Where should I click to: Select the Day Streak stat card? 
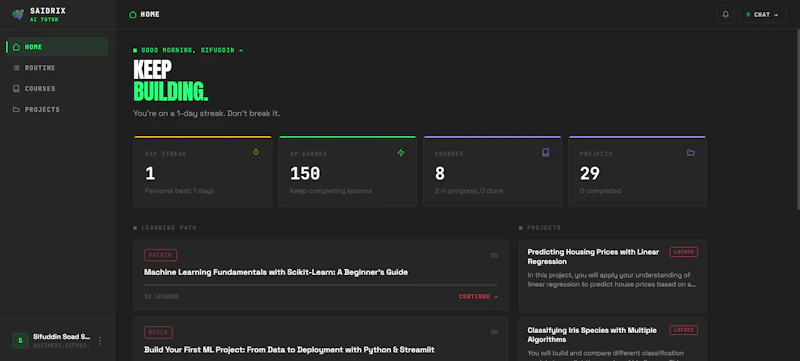tap(203, 171)
